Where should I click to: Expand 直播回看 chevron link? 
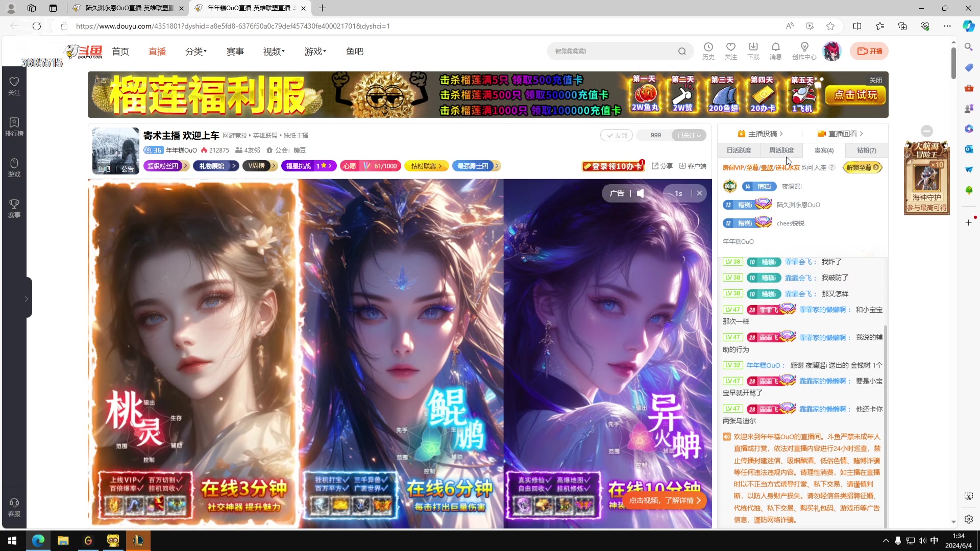[840, 134]
